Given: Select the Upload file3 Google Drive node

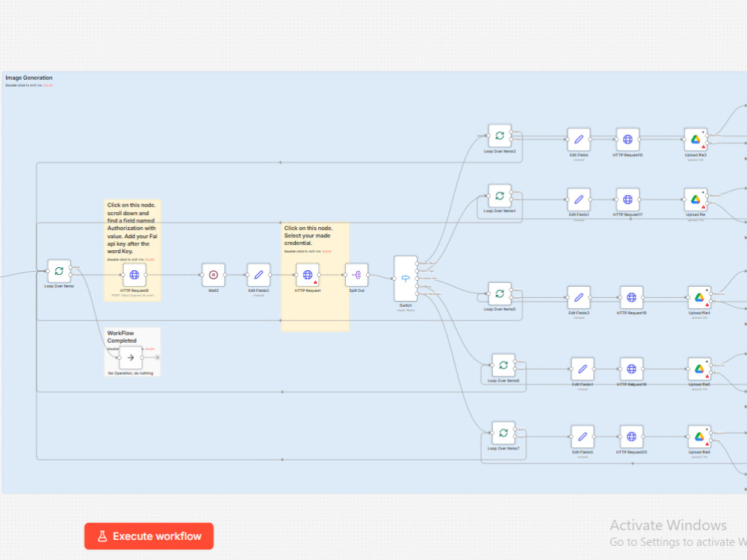Looking at the screenshot, I should 695,140.
